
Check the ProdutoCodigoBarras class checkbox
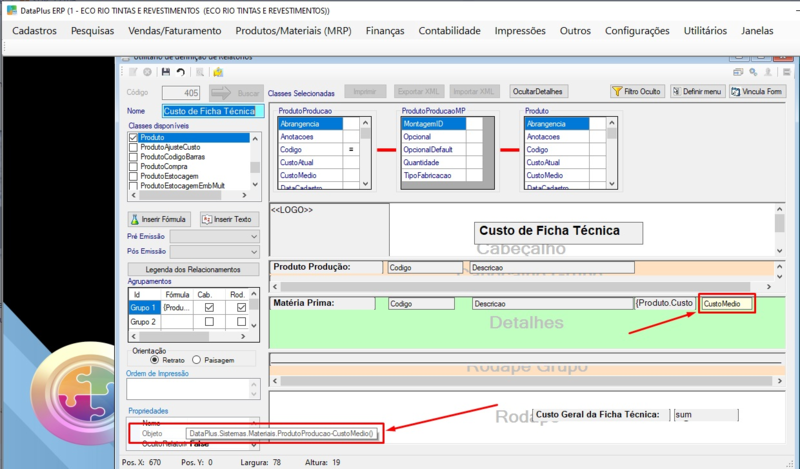coord(134,157)
